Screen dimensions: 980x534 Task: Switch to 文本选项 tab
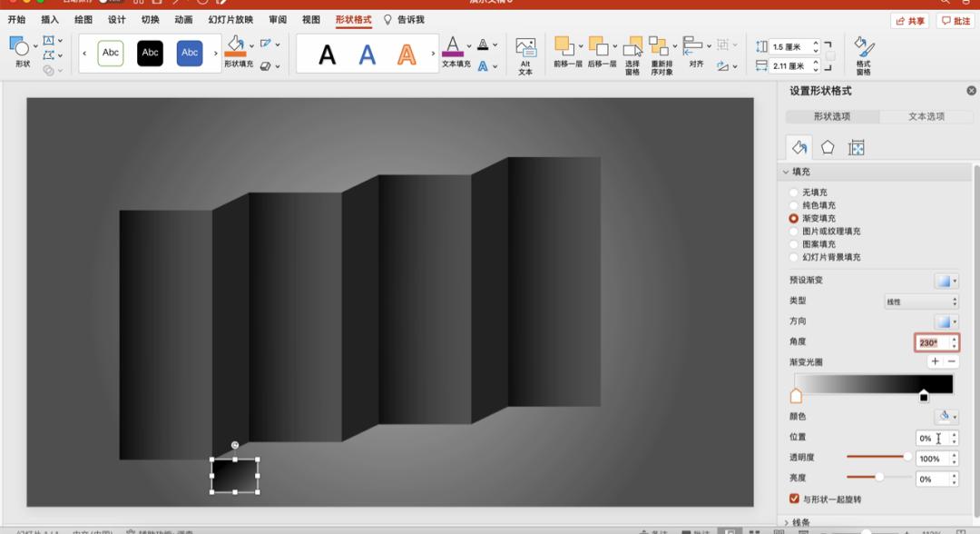tap(926, 116)
